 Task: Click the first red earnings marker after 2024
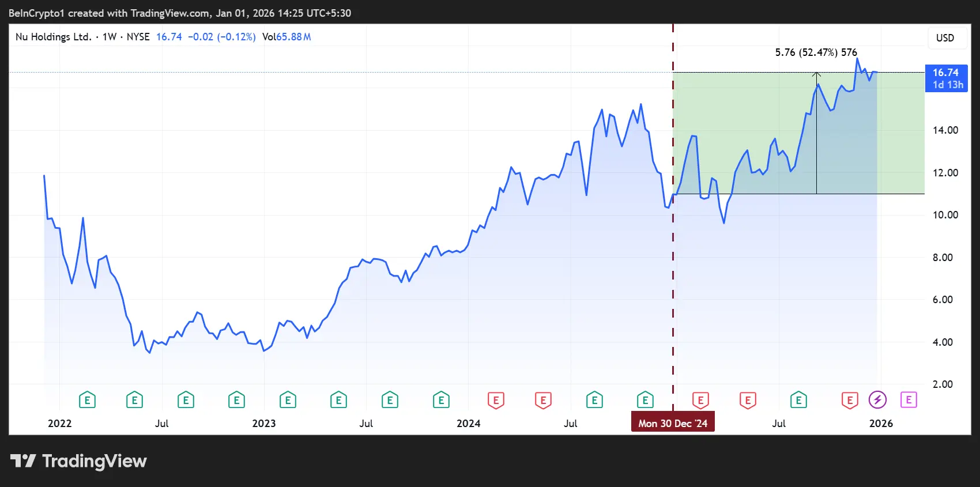(496, 400)
